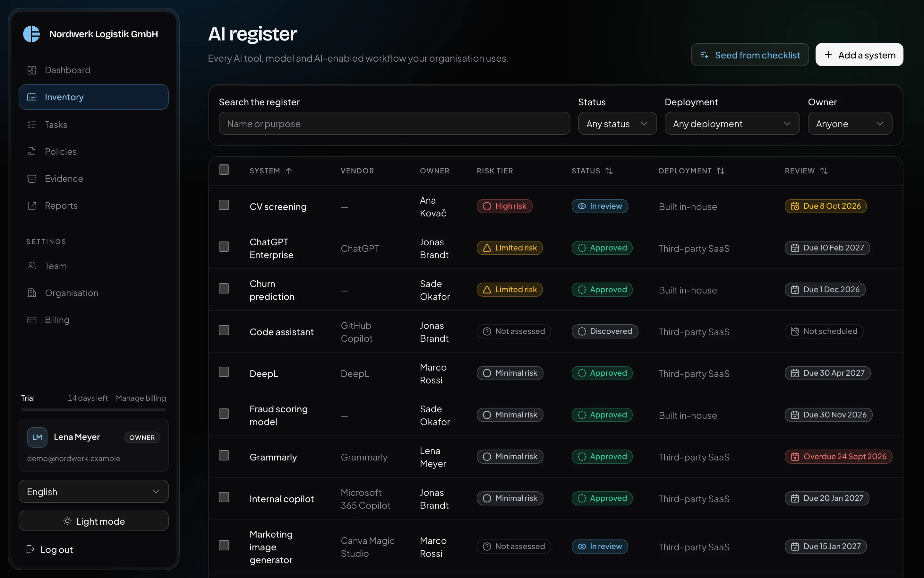Viewport: 924px width, 578px height.
Task: Check the DeepL row checkbox
Action: click(224, 372)
